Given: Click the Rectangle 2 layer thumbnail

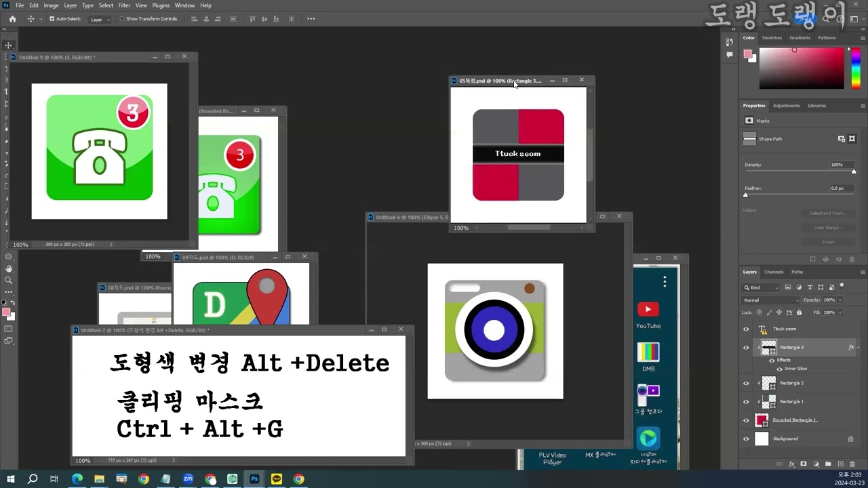Looking at the screenshot, I should point(769,384).
